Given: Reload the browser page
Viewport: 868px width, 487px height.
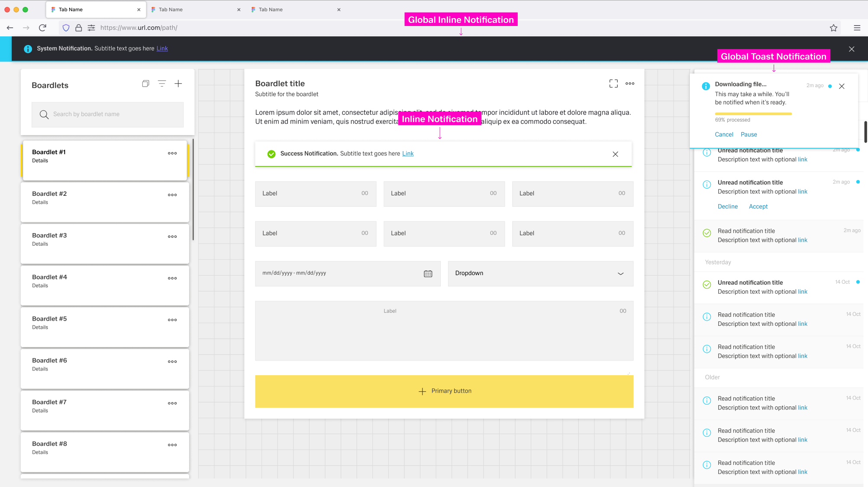Looking at the screenshot, I should point(42,28).
